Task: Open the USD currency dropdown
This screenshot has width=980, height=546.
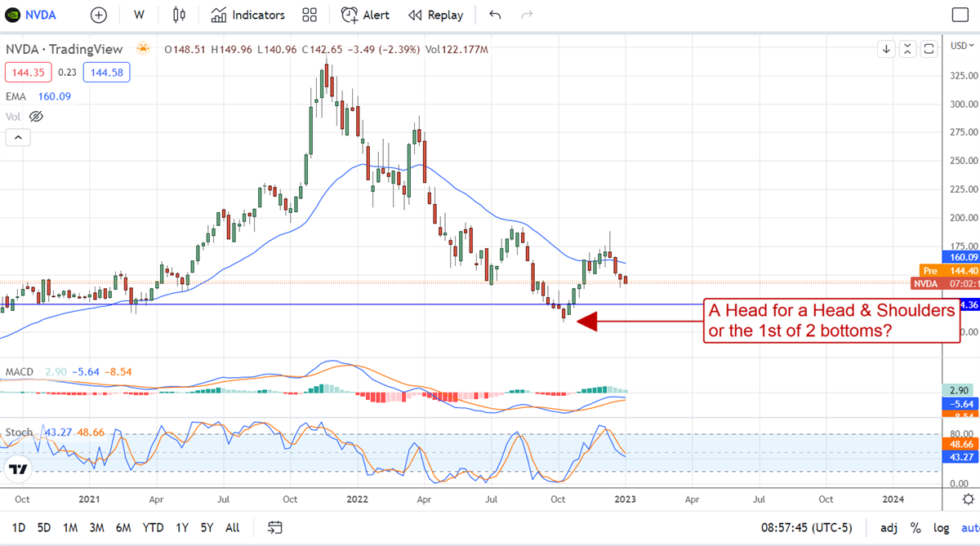Action: [x=960, y=45]
